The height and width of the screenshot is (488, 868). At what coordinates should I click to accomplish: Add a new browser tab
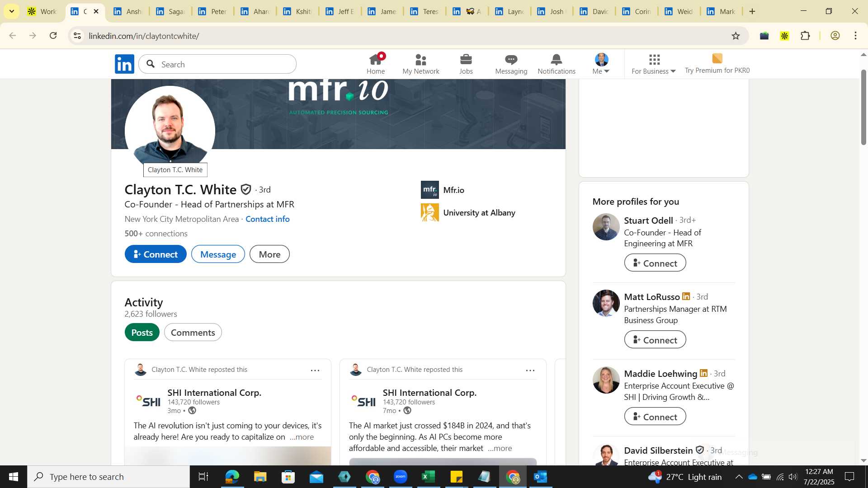pyautogui.click(x=752, y=11)
